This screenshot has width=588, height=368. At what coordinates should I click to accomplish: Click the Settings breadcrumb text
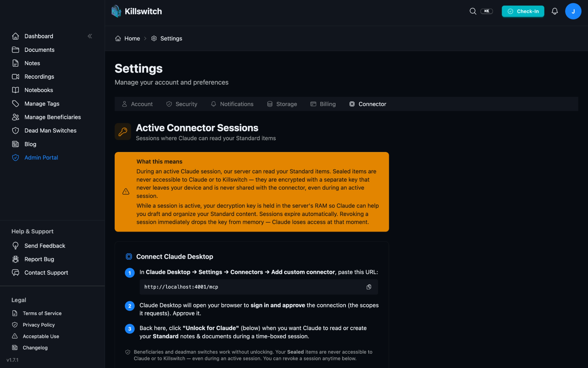click(x=171, y=39)
